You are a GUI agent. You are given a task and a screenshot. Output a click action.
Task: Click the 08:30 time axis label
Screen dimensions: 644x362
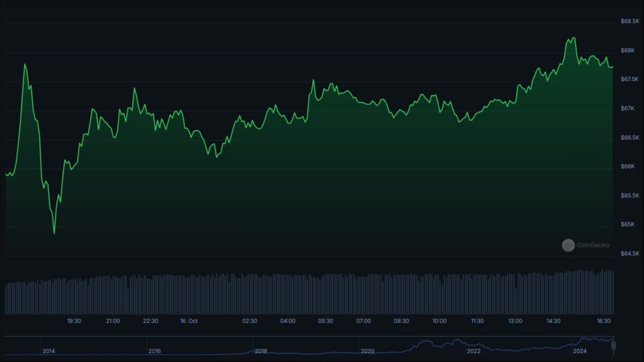[x=401, y=321]
